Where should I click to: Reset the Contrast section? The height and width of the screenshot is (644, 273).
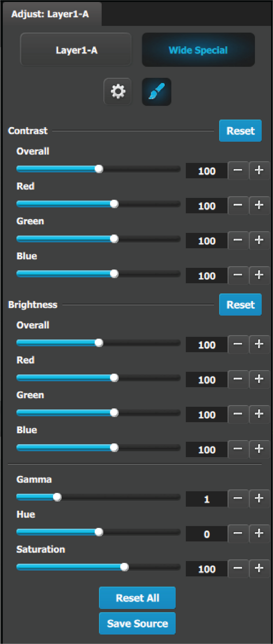[x=240, y=131]
